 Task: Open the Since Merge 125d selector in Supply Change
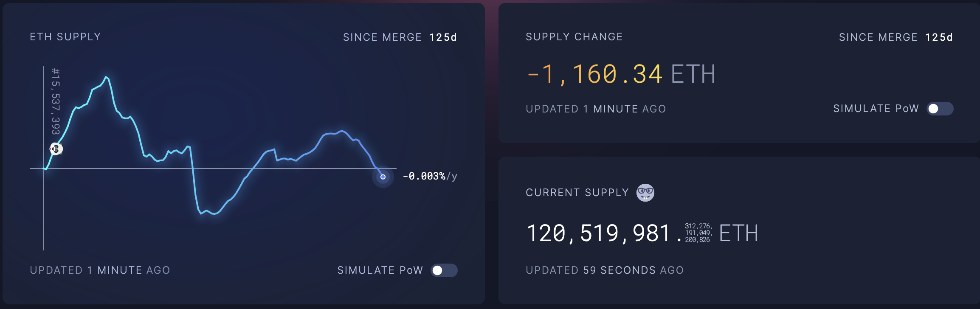tap(896, 37)
